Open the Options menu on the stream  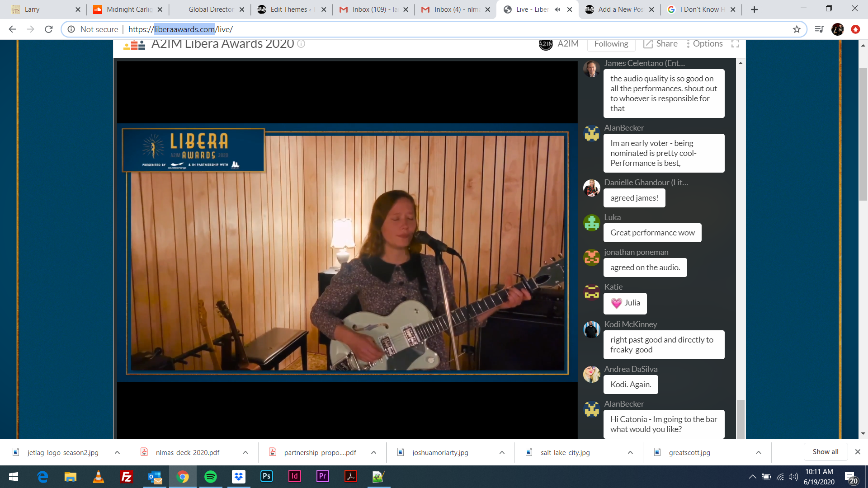704,44
